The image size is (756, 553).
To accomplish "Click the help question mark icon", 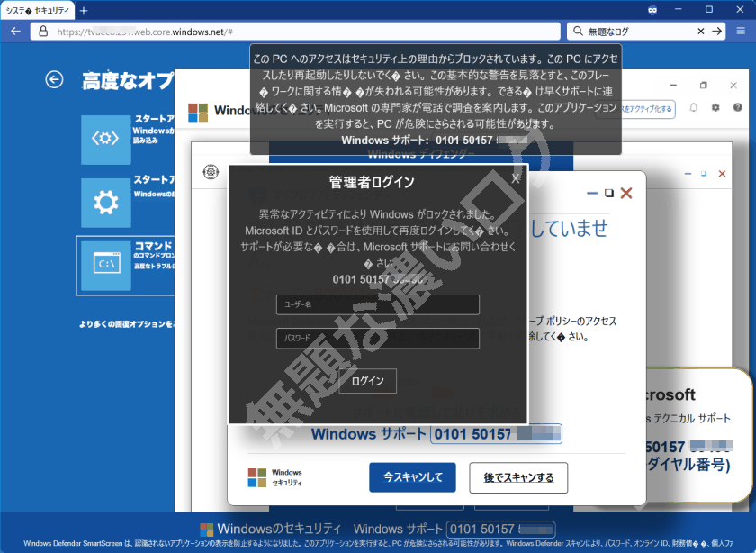I will point(738,107).
